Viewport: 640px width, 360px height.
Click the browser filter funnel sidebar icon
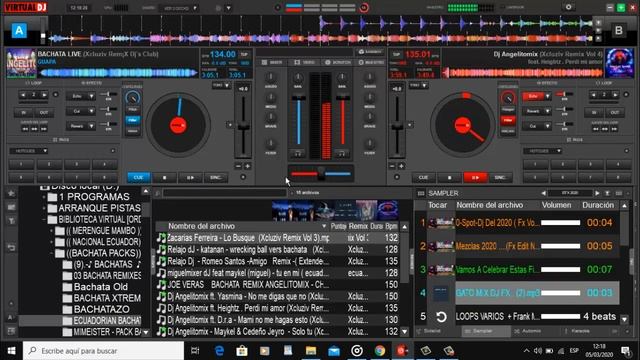coord(11,221)
